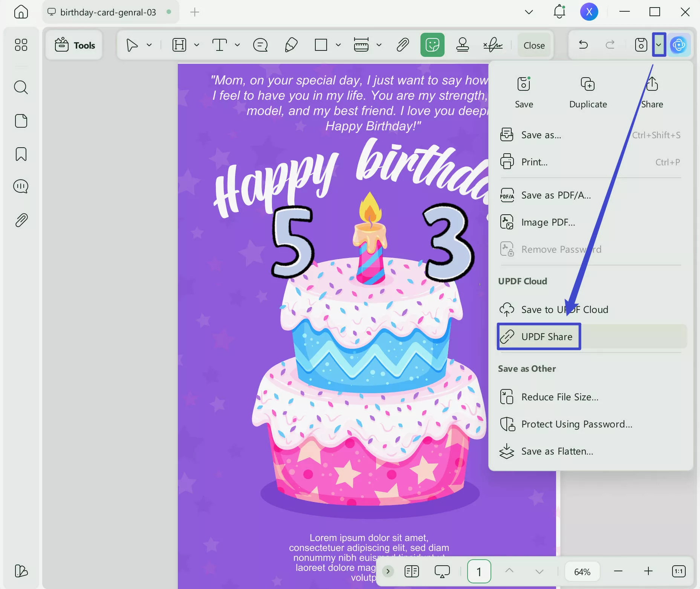This screenshot has width=700, height=589.
Task: Toggle two-page layout view
Action: [x=411, y=571]
